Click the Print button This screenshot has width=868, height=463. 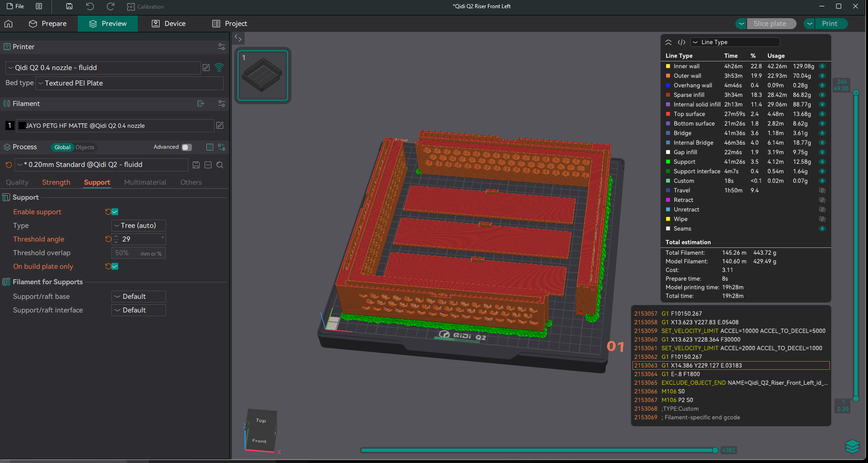[829, 24]
